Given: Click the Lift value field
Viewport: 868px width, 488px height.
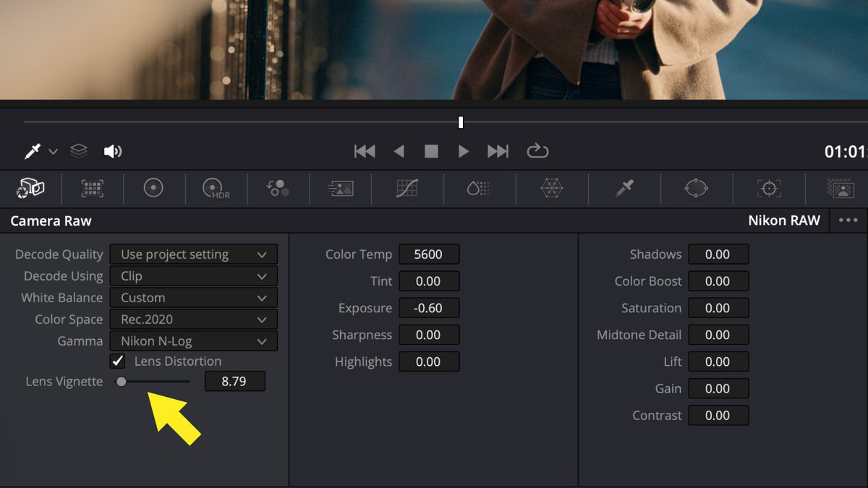Looking at the screenshot, I should (x=718, y=361).
